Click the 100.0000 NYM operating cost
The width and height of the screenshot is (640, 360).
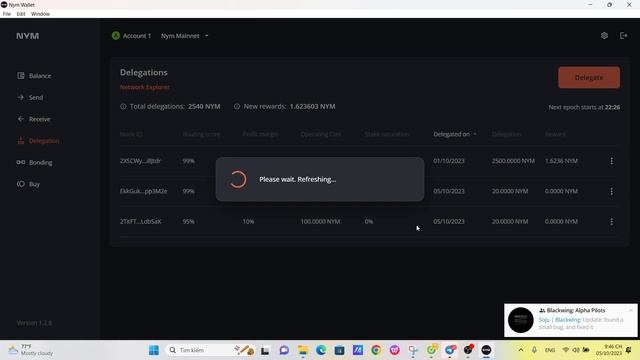[320, 221]
